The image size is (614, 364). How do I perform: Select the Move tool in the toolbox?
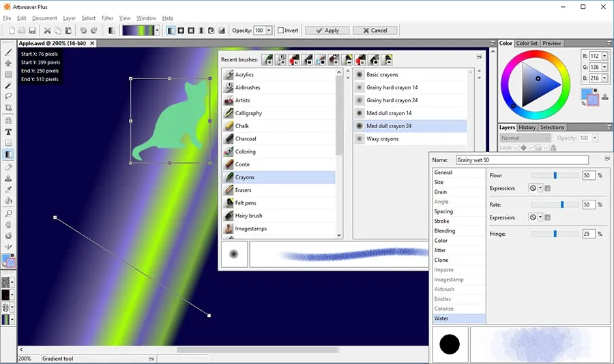pyautogui.click(x=8, y=63)
